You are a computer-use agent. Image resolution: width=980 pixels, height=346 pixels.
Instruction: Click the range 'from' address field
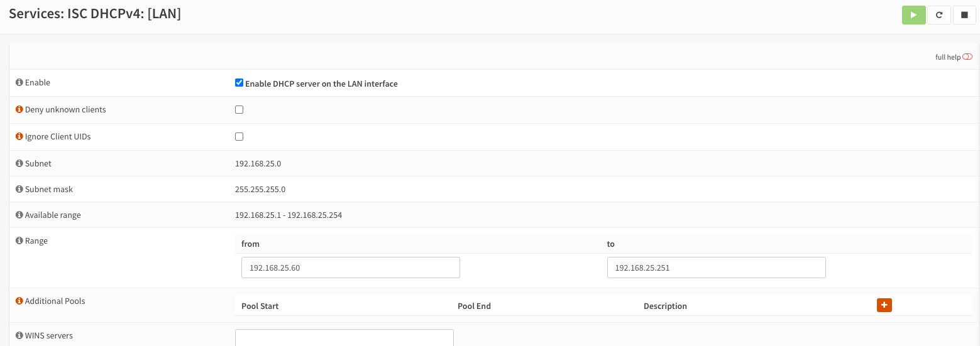click(x=350, y=268)
